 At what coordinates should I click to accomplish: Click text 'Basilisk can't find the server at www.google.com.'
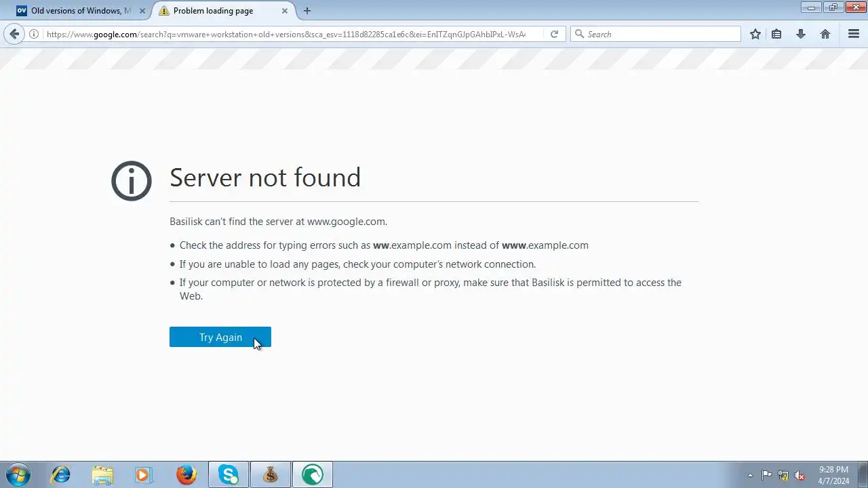pyautogui.click(x=278, y=222)
